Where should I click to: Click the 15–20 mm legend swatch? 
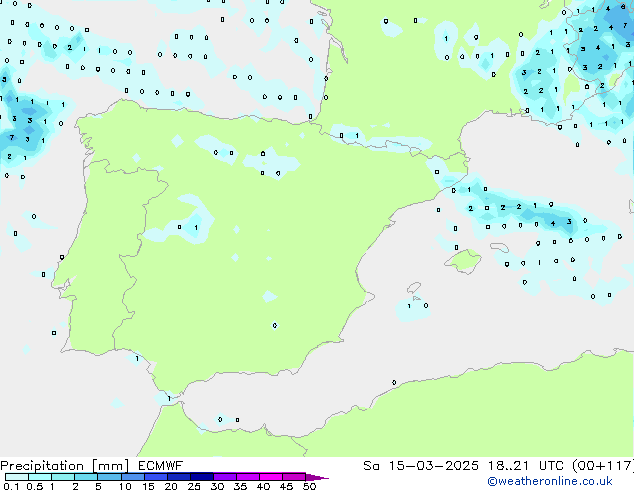[x=155, y=477]
